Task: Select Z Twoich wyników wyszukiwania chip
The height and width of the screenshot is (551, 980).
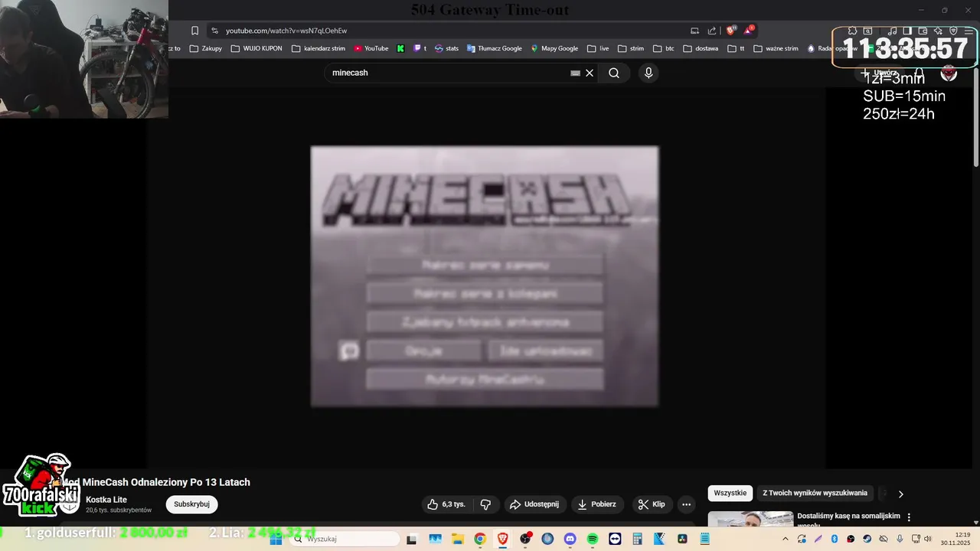Action: pos(815,493)
